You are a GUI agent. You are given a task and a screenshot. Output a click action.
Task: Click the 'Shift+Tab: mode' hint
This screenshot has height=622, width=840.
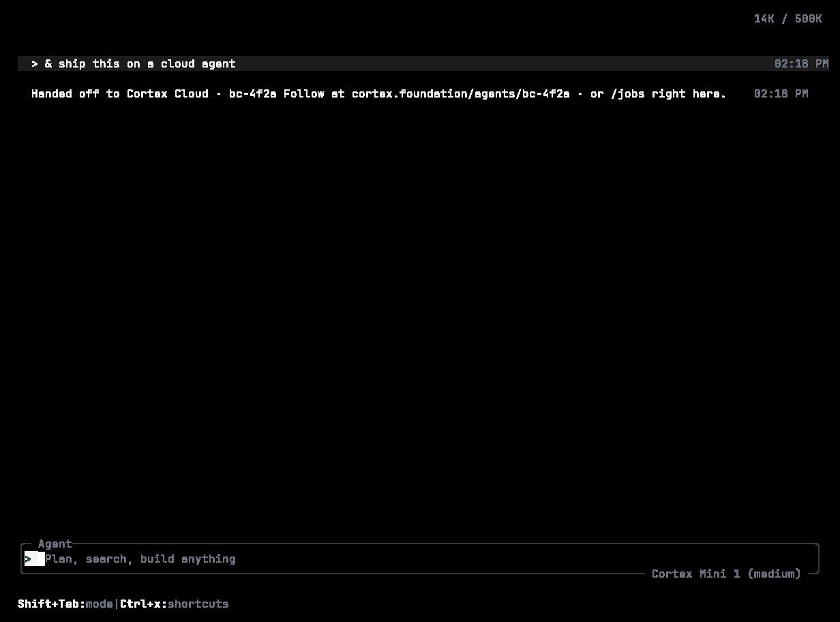coord(65,604)
